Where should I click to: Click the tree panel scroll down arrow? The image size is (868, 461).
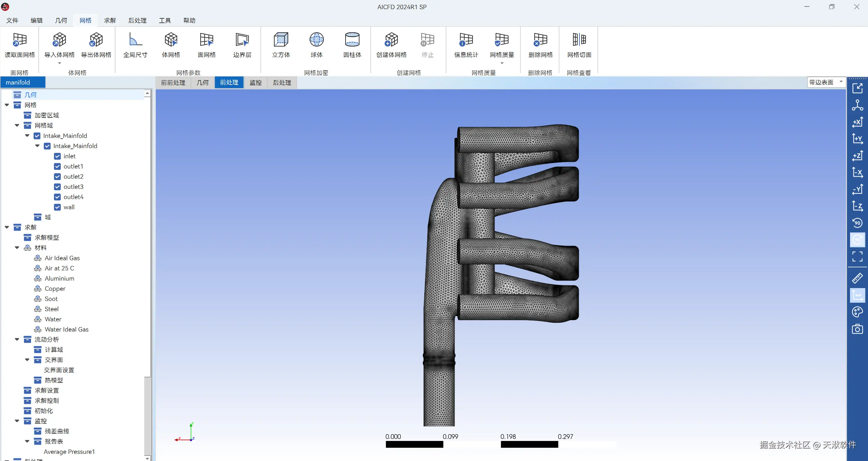[147, 458]
